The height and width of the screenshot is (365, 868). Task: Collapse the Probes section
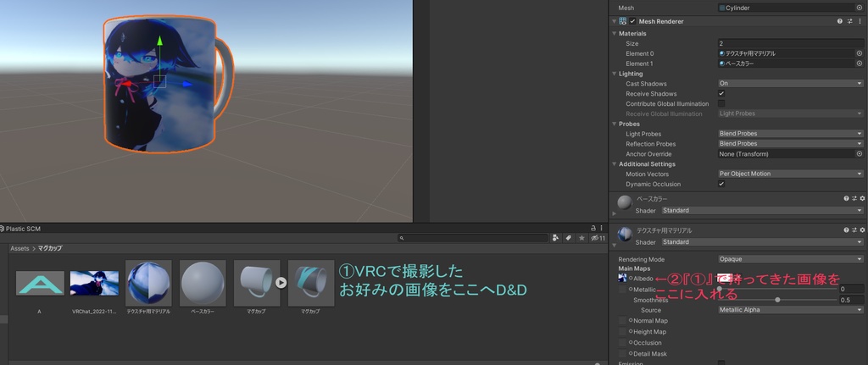point(614,124)
